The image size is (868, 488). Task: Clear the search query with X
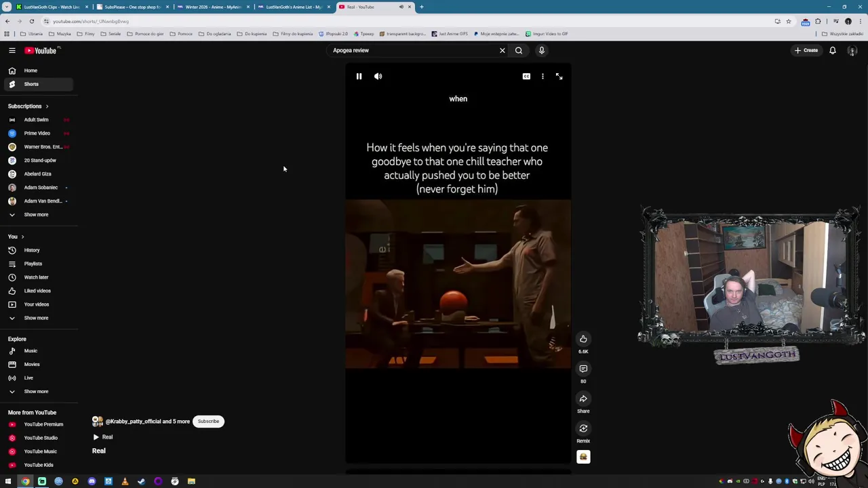coord(502,50)
